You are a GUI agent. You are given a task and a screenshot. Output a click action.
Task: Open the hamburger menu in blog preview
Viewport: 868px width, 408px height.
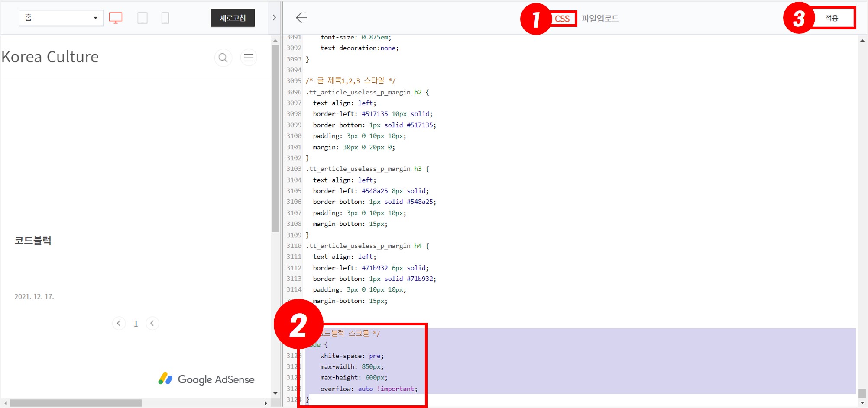(x=249, y=58)
